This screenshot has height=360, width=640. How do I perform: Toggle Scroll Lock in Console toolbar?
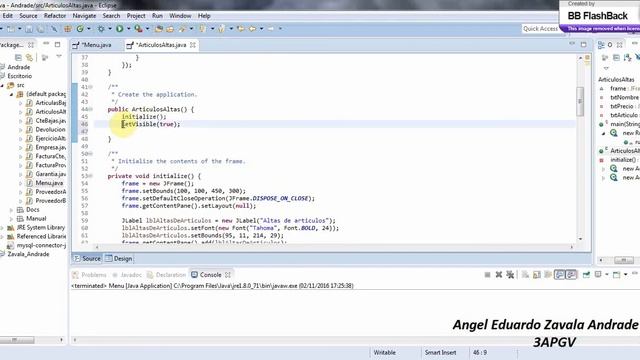pyautogui.click(x=537, y=275)
